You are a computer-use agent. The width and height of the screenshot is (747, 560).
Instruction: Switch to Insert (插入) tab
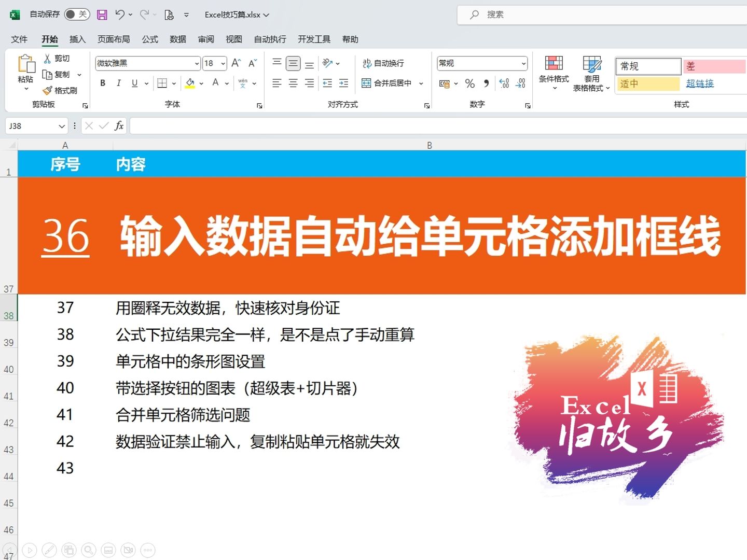pos(77,39)
